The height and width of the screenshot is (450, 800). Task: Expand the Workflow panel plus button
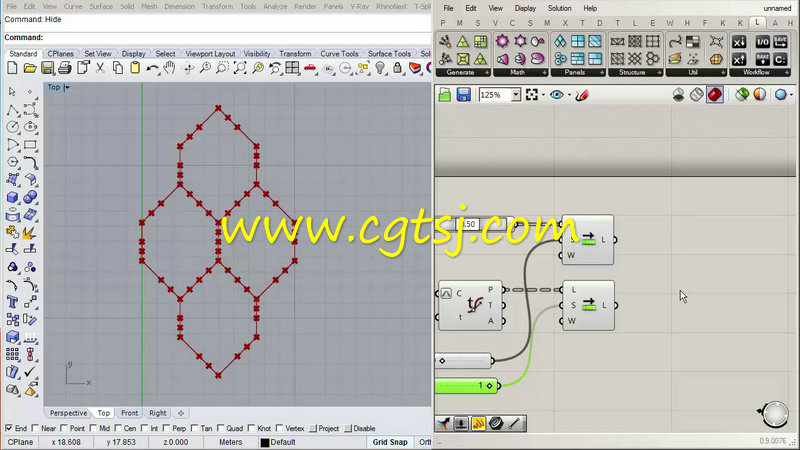[787, 73]
